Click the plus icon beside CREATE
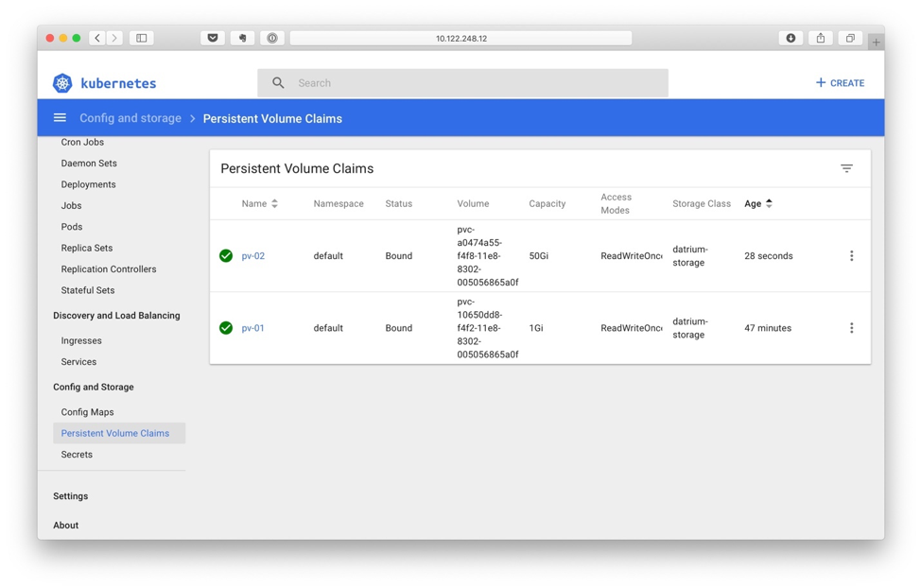The image size is (921, 588). coord(821,83)
